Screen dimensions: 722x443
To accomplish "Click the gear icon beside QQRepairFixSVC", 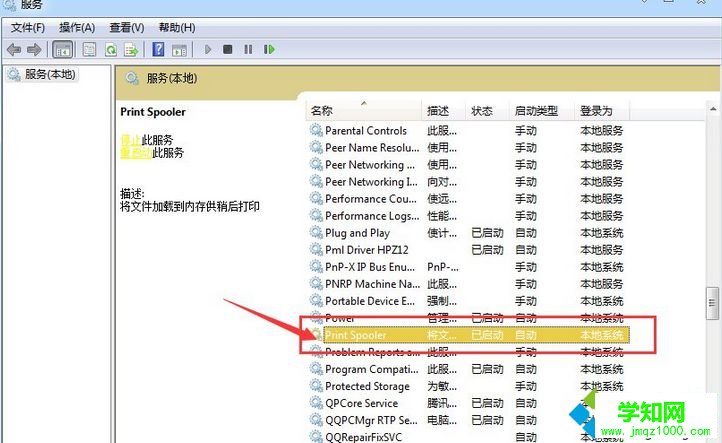I will (316, 436).
